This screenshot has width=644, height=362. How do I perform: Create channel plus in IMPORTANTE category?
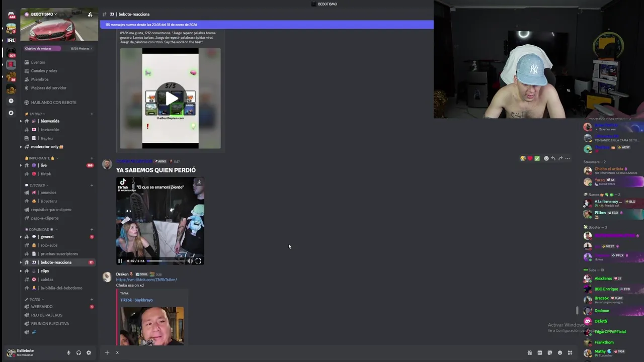(x=92, y=158)
